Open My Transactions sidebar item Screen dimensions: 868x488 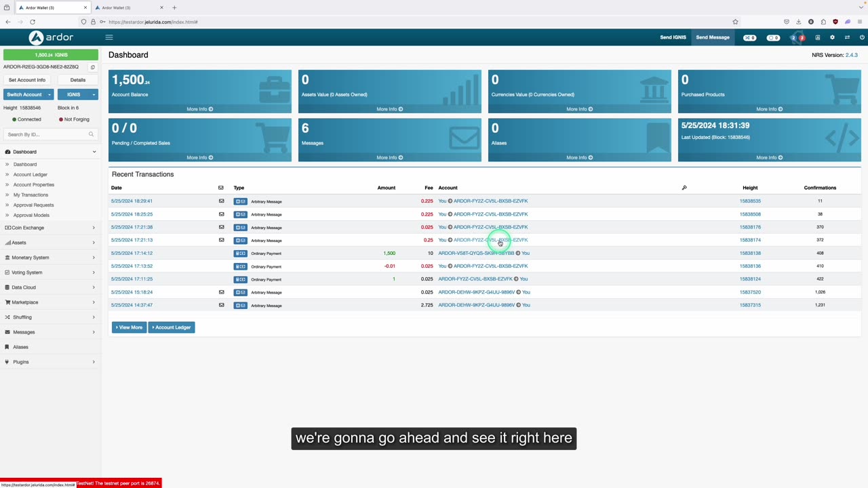[31, 195]
